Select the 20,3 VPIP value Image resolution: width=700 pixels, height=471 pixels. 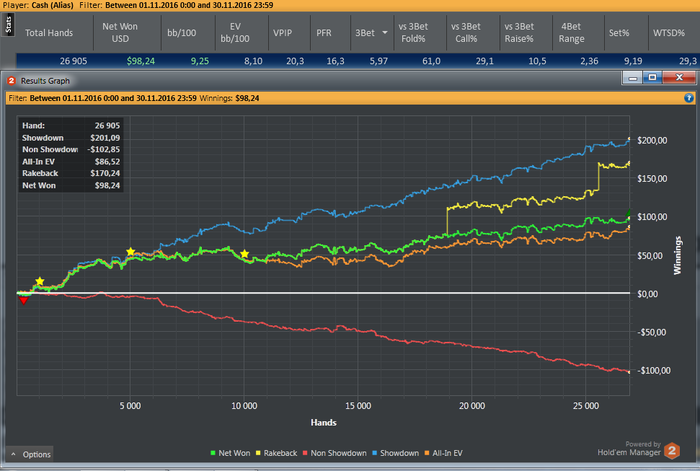(295, 61)
